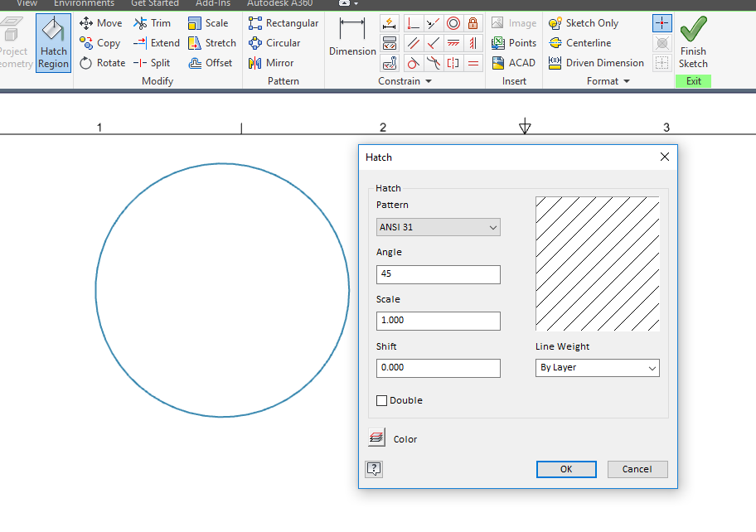This screenshot has height=532, width=756.
Task: Click the Angle input field
Action: point(439,274)
